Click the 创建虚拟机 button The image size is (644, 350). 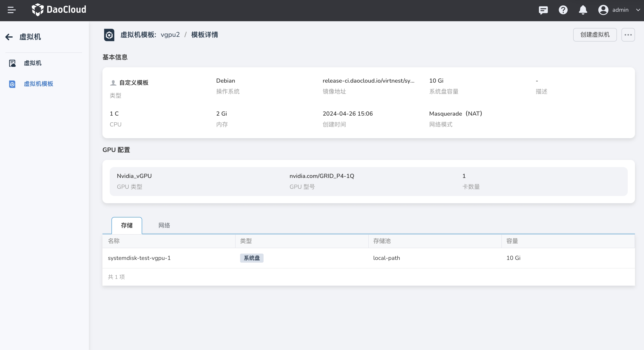(x=595, y=35)
